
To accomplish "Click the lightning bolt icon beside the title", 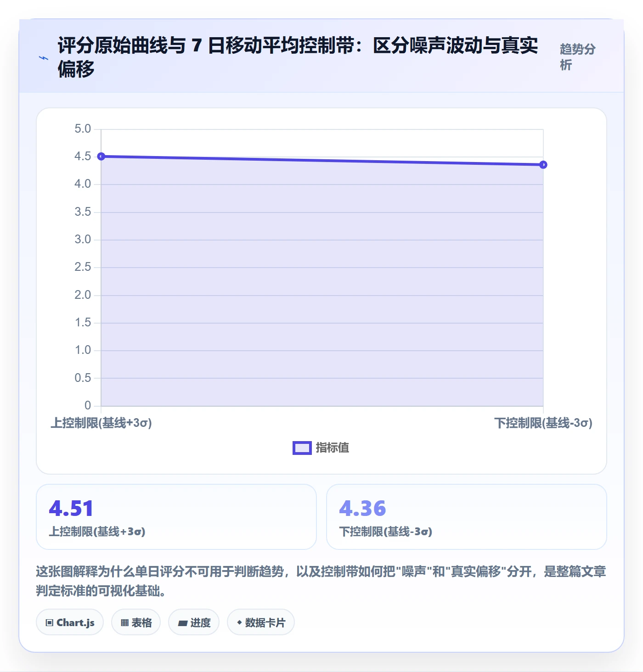I will [44, 58].
